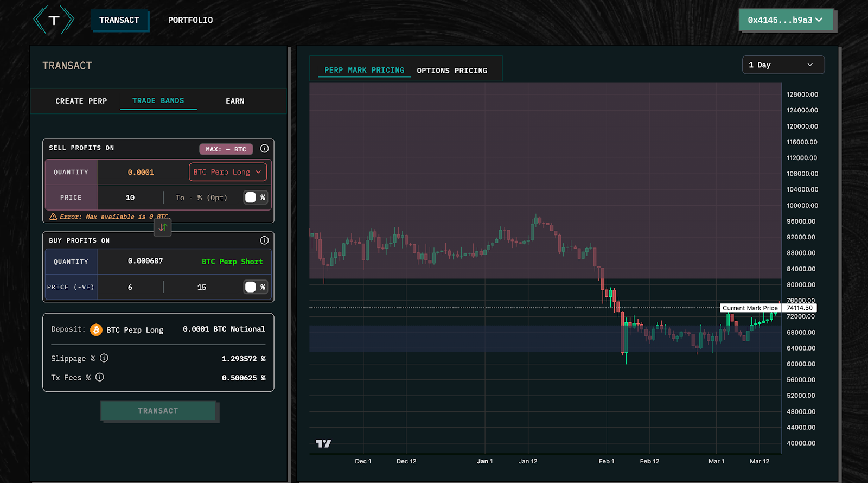Click the Sell quantity field showing 0.0001
This screenshot has width=868, height=483.
(x=141, y=172)
